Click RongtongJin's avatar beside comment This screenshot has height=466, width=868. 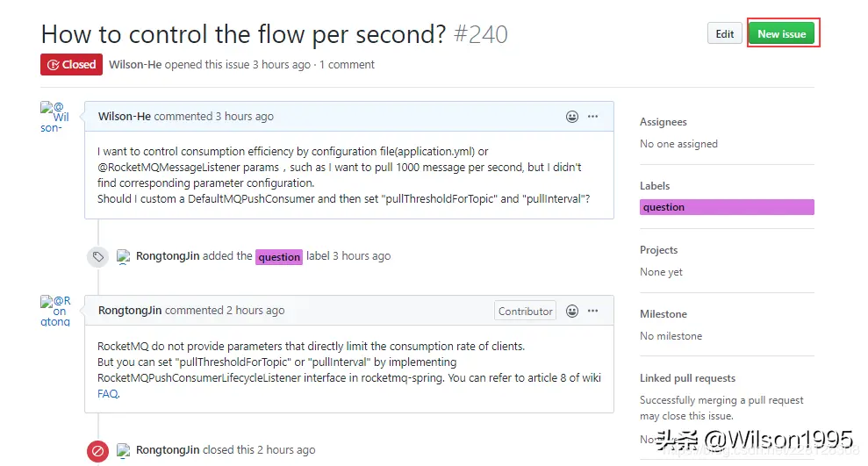tap(54, 310)
